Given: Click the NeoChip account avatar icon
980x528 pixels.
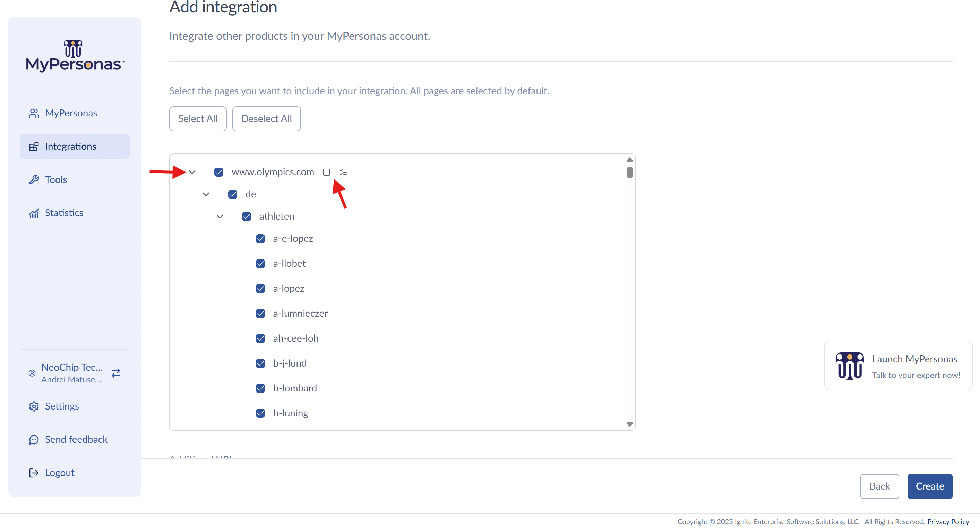Looking at the screenshot, I should (32, 373).
